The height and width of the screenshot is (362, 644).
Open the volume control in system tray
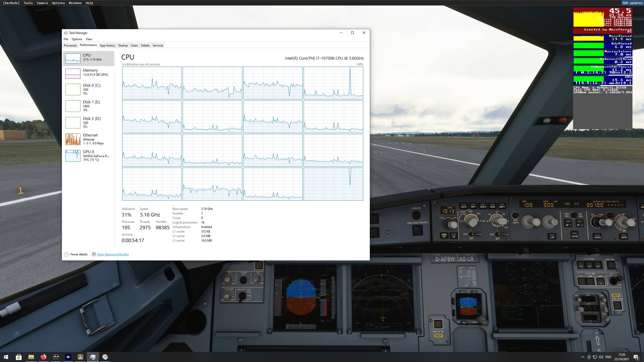(601, 357)
